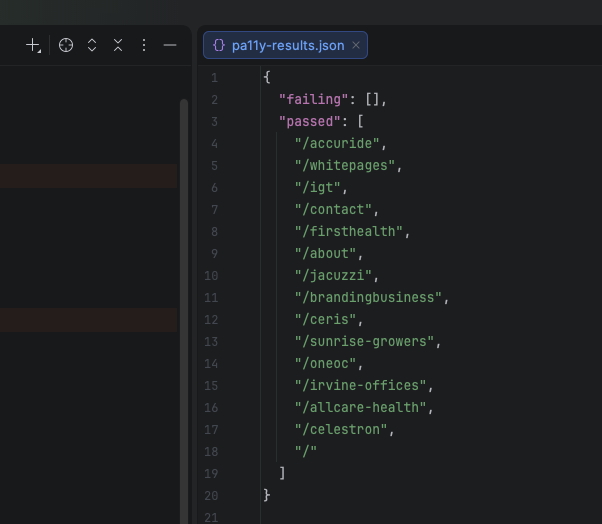
Task: Close the pa11y-results.json tab
Action: (x=356, y=45)
